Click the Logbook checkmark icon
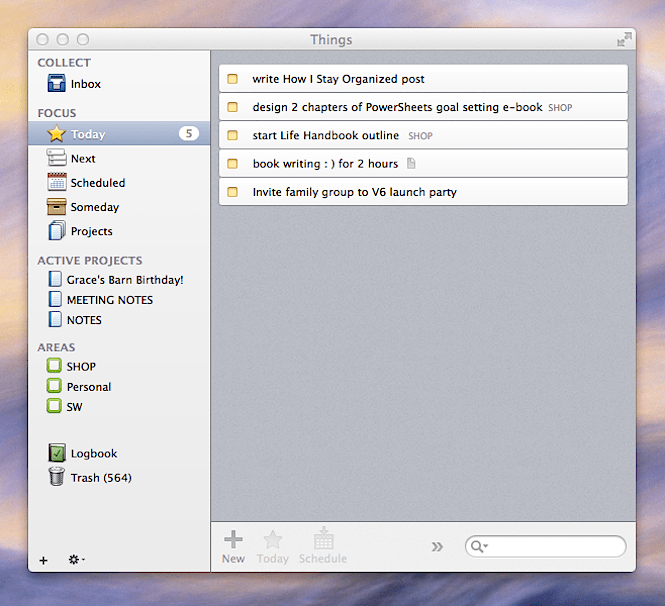This screenshot has height=606, width=665. (57, 453)
